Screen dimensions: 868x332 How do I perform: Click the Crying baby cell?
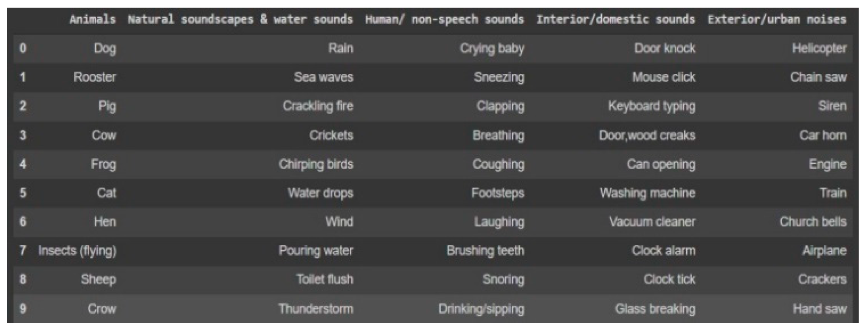tap(492, 48)
